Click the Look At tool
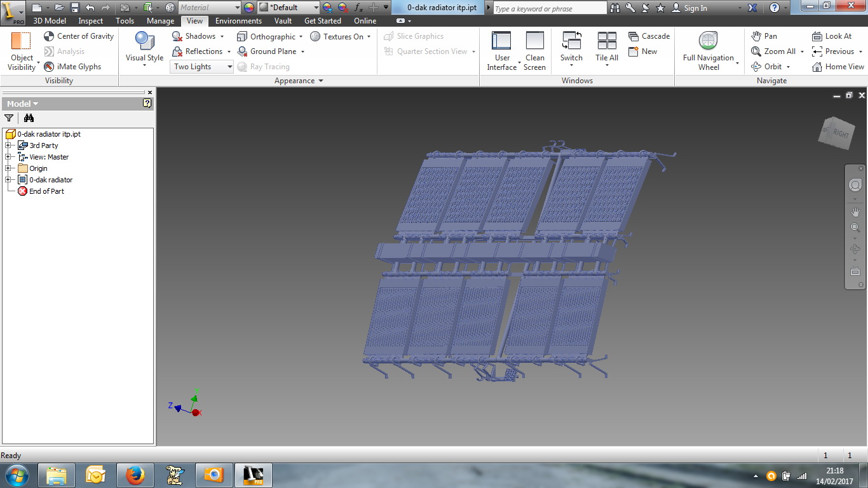The image size is (868, 488). [x=832, y=36]
